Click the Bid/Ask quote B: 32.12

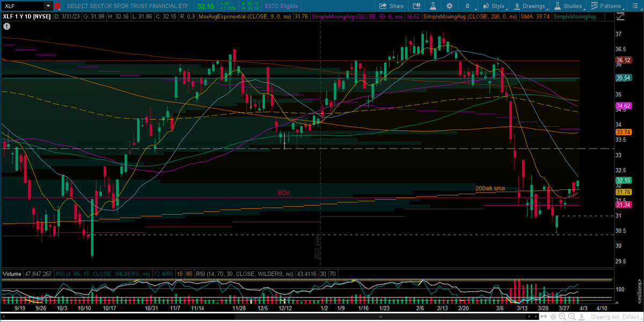250,3
